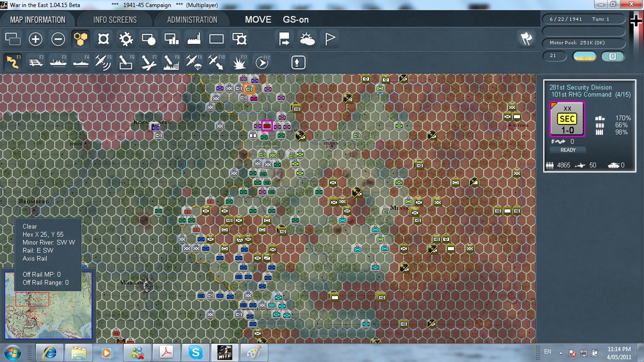Open the 281st Security Division unit name link
The height and width of the screenshot is (362, 644).
coord(580,87)
